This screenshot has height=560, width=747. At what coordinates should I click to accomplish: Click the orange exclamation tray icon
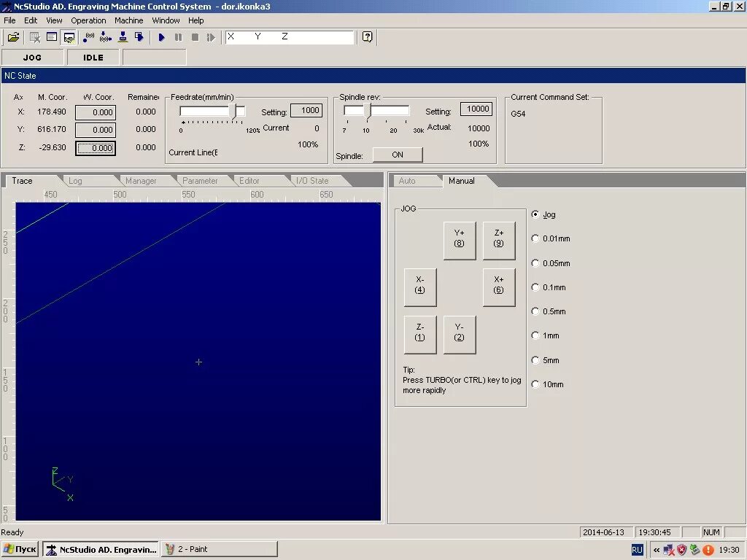click(708, 550)
